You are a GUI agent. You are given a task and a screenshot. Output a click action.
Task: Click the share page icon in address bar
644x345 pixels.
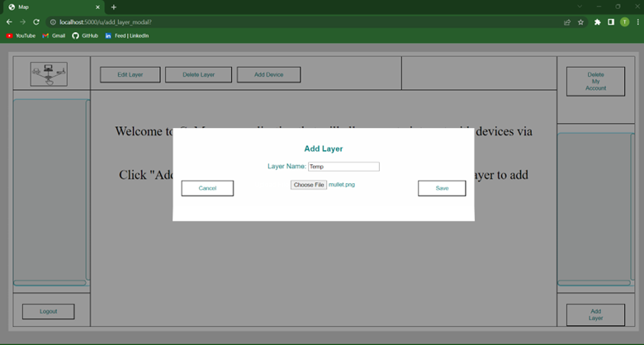point(567,22)
